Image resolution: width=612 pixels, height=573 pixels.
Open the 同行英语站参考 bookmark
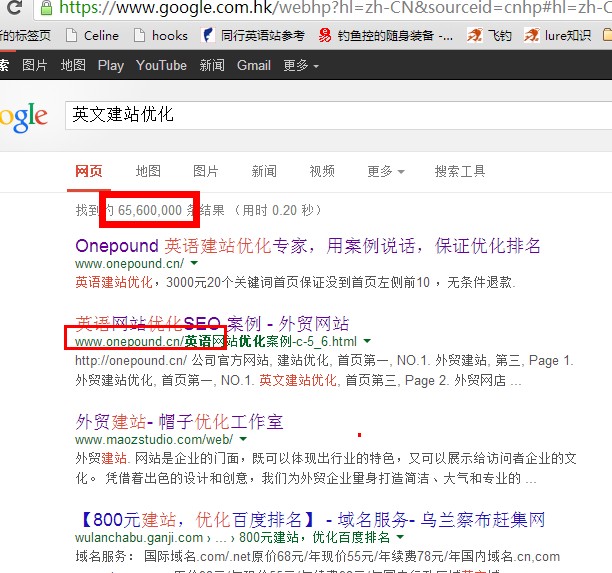tap(253, 36)
